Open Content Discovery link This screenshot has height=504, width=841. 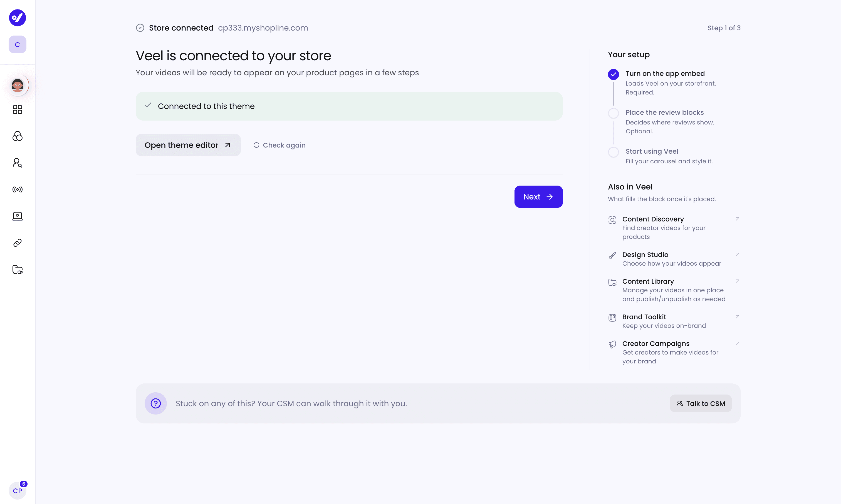[674, 228]
